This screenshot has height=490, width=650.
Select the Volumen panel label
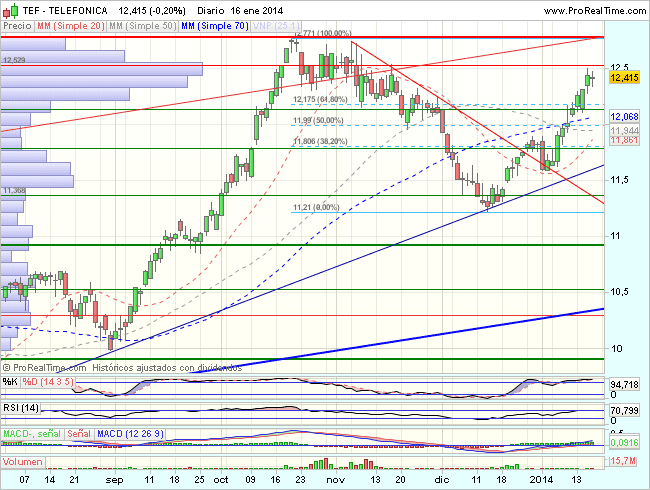[x=22, y=462]
